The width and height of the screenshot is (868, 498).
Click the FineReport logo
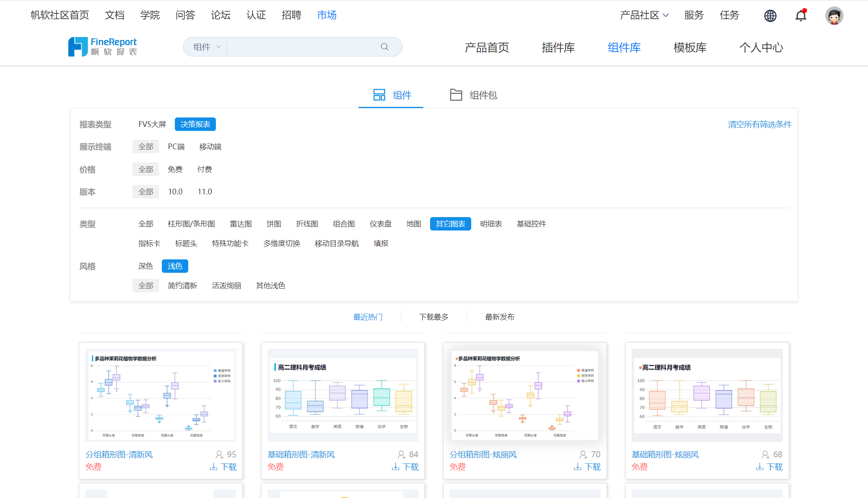click(102, 47)
